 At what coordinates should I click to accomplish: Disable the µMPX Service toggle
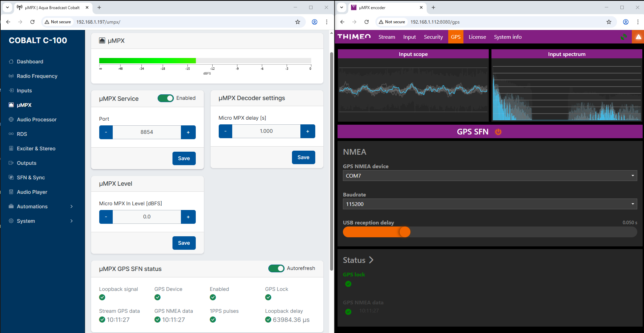[x=165, y=98]
